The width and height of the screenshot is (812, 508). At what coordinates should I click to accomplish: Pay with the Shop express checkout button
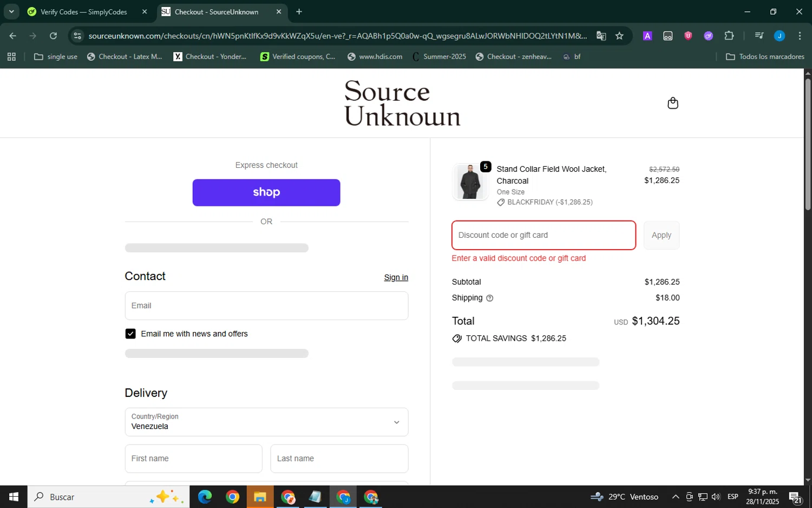point(266,193)
